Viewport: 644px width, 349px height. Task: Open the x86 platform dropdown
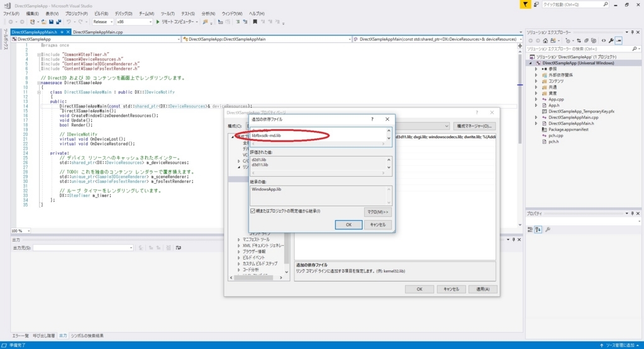point(134,22)
